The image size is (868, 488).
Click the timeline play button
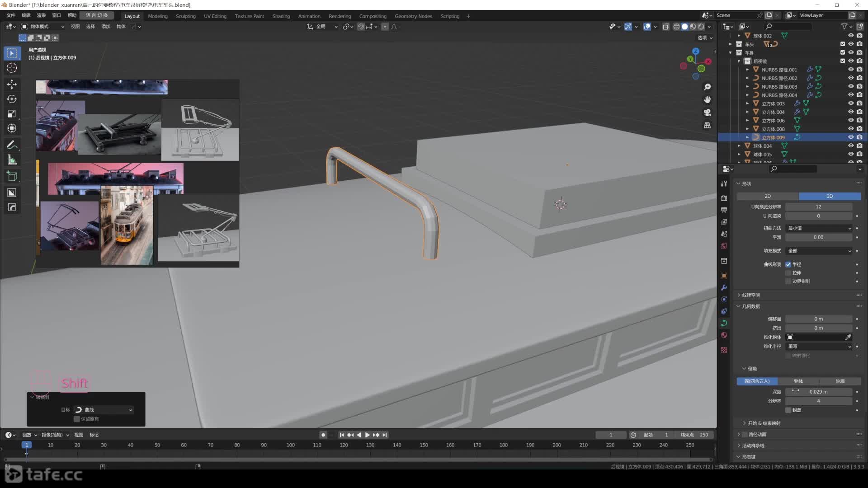pyautogui.click(x=368, y=435)
